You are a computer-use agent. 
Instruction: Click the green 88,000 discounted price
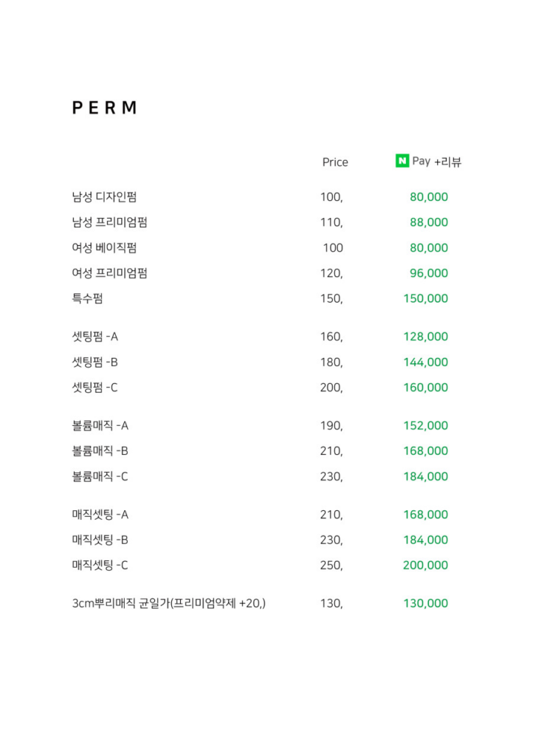[x=429, y=222]
